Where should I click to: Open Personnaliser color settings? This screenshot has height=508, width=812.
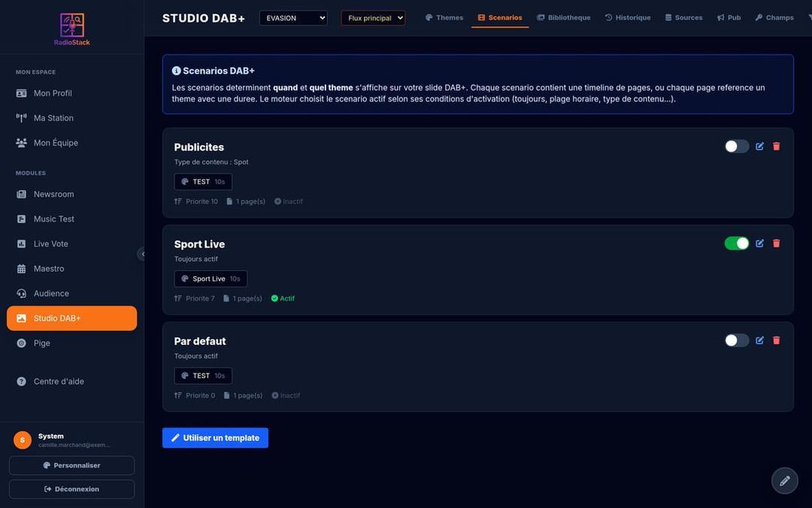point(72,465)
